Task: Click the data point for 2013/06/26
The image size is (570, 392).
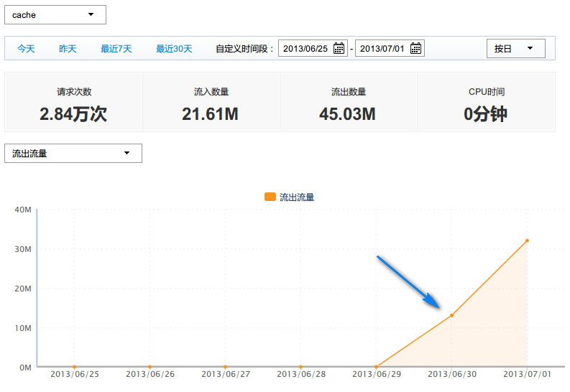Action: click(x=150, y=367)
